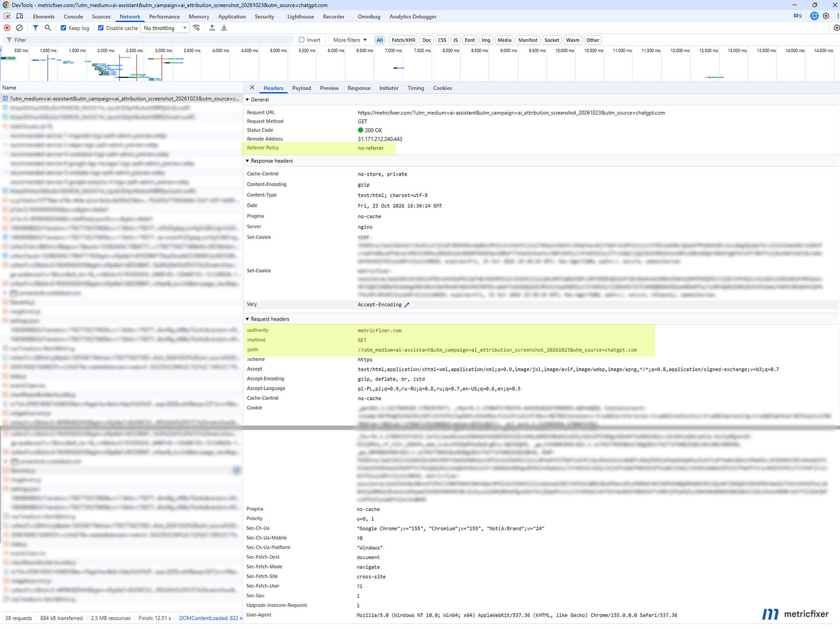Image resolution: width=840 pixels, height=629 pixels.
Task: Toggle the filter funnel icon
Action: (35, 28)
